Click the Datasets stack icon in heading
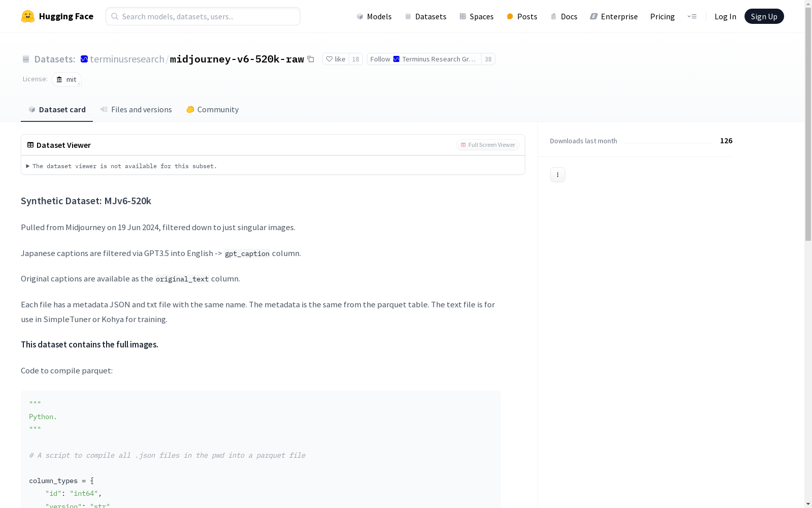The width and height of the screenshot is (812, 508). click(x=26, y=59)
